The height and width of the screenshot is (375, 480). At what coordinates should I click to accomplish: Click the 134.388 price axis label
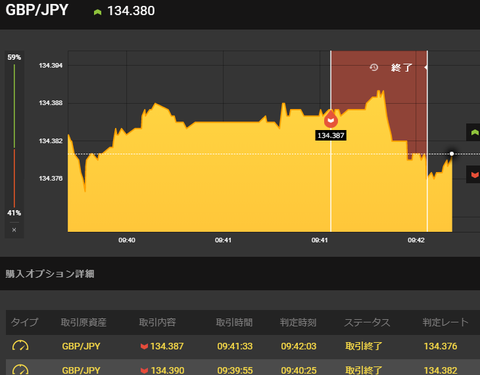tap(51, 103)
